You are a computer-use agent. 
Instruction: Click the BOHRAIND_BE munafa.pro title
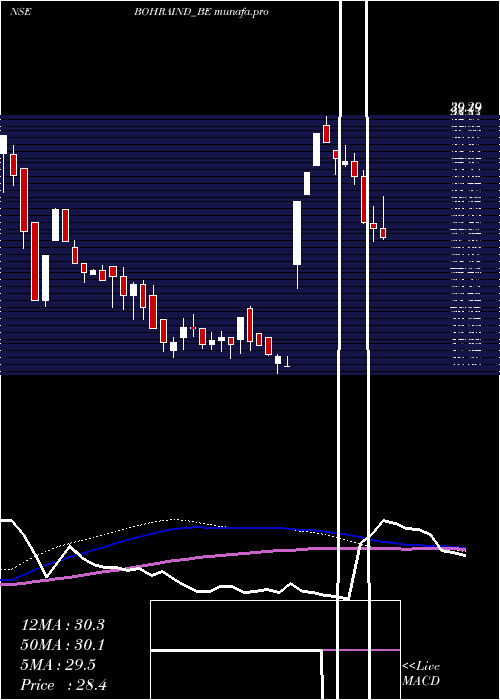pos(201,12)
